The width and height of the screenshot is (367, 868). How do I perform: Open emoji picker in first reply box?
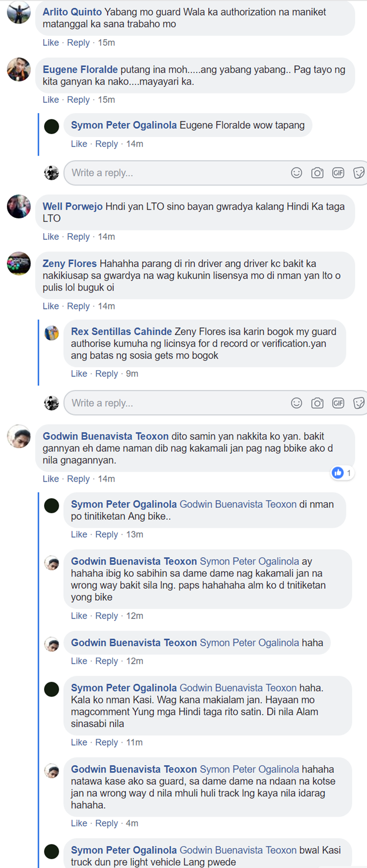(x=297, y=173)
